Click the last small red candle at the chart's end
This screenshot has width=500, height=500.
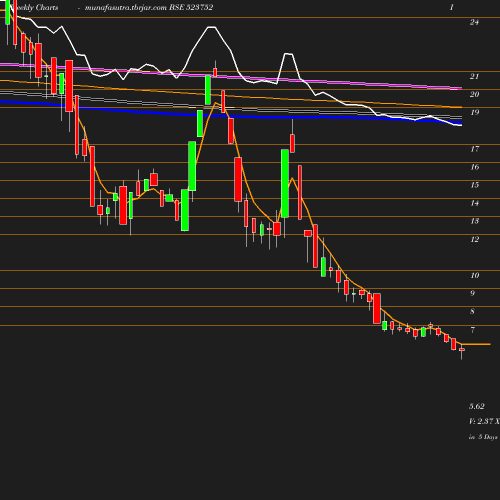(x=462, y=350)
